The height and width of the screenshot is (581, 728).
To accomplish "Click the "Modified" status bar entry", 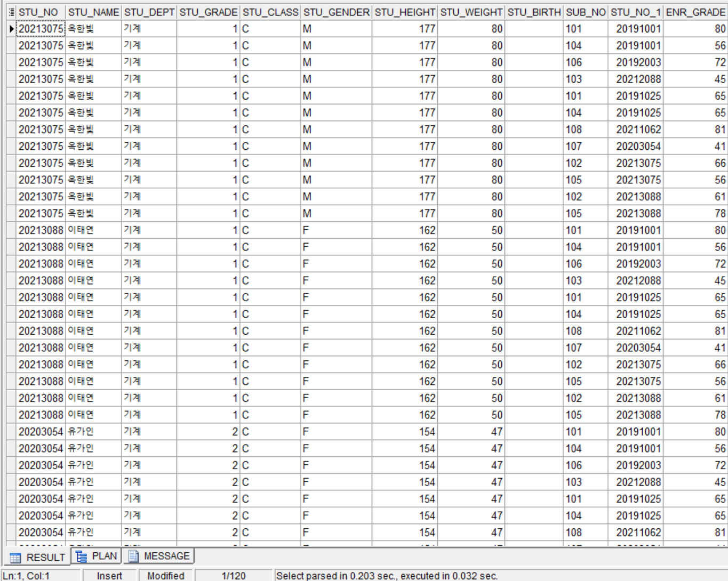I will tap(166, 576).
